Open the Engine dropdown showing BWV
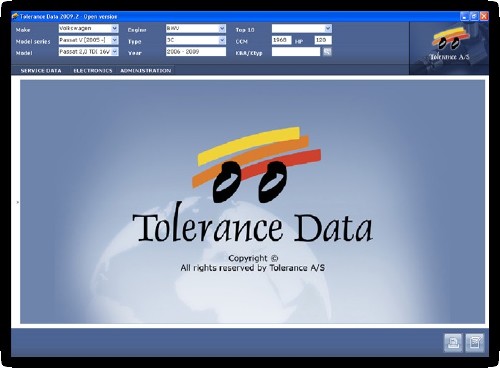 coord(196,29)
